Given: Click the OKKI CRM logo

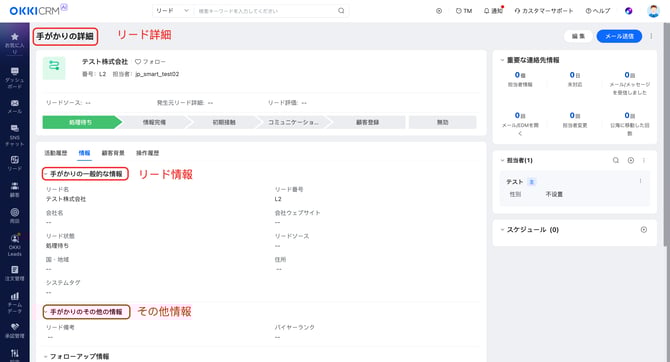Looking at the screenshot, I should click(38, 10).
